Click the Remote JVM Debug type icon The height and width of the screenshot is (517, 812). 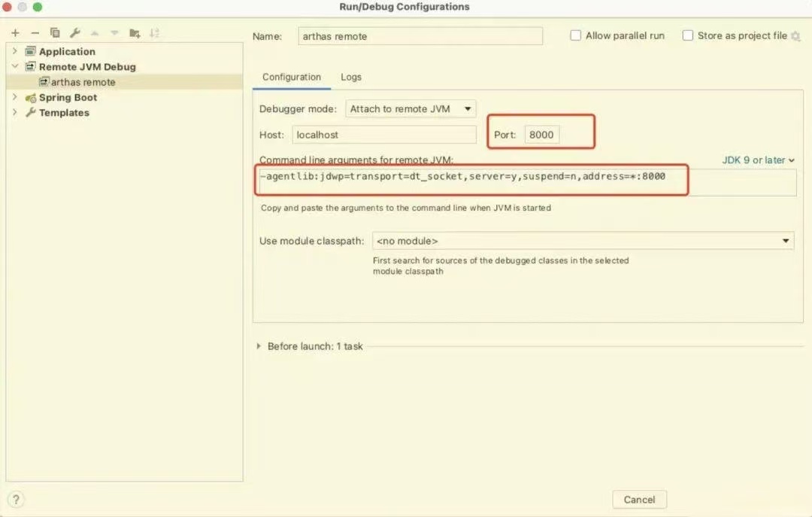click(31, 66)
